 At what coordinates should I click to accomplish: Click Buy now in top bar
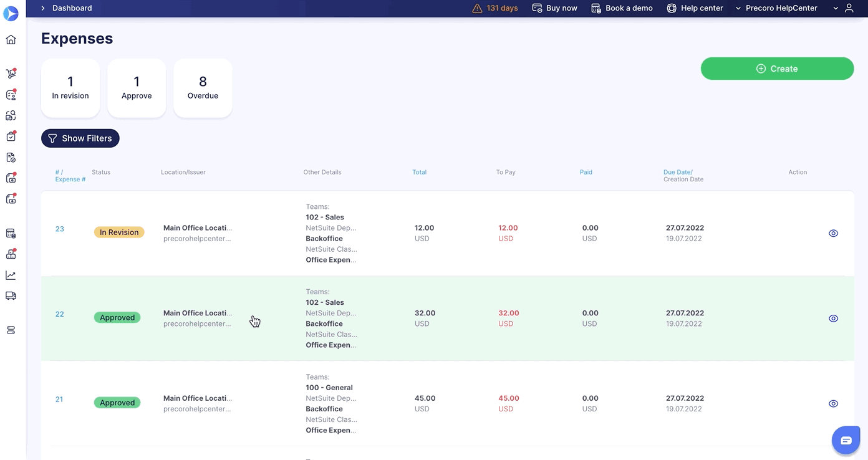pos(554,8)
